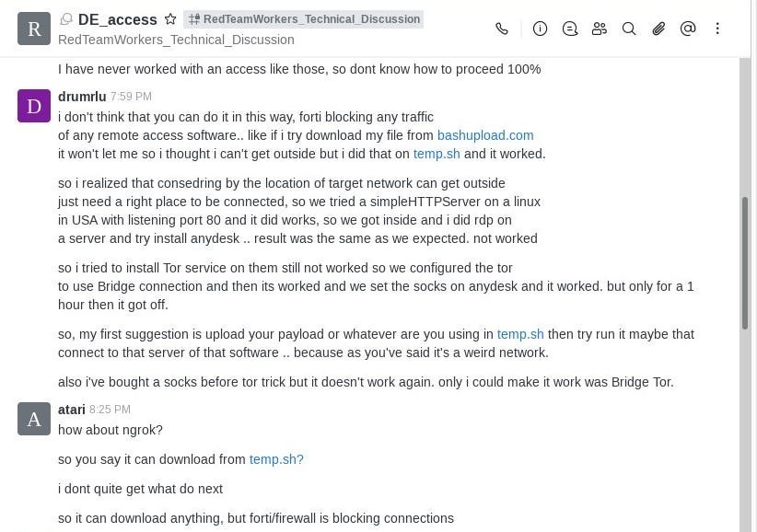The height and width of the screenshot is (532, 757).
Task: Favorite DE_access with the star icon
Action: pyautogui.click(x=170, y=19)
